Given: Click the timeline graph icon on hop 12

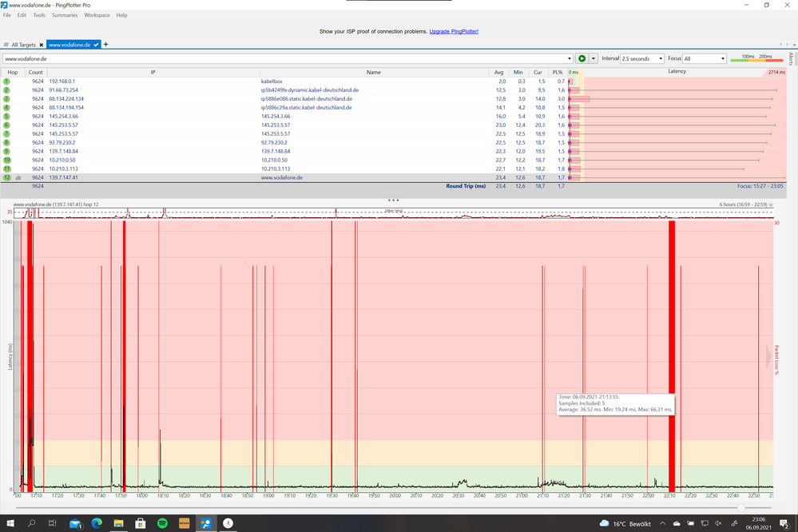Looking at the screenshot, I should pos(19,177).
